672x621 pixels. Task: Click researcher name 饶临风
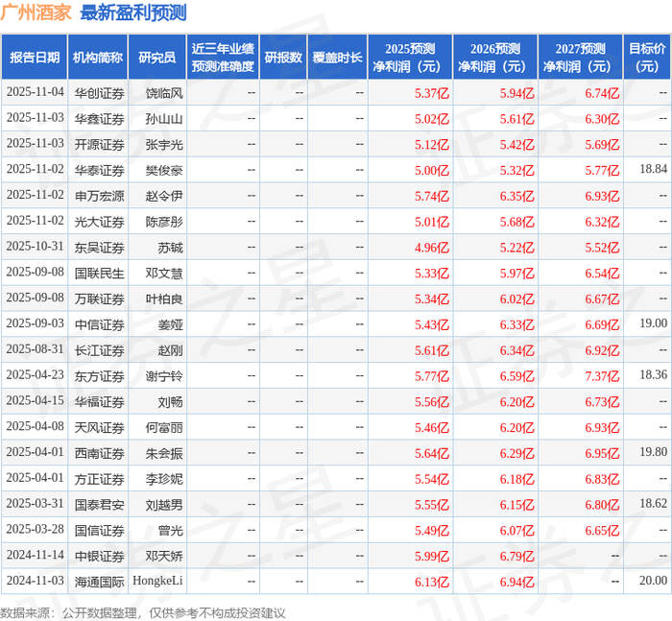[164, 93]
